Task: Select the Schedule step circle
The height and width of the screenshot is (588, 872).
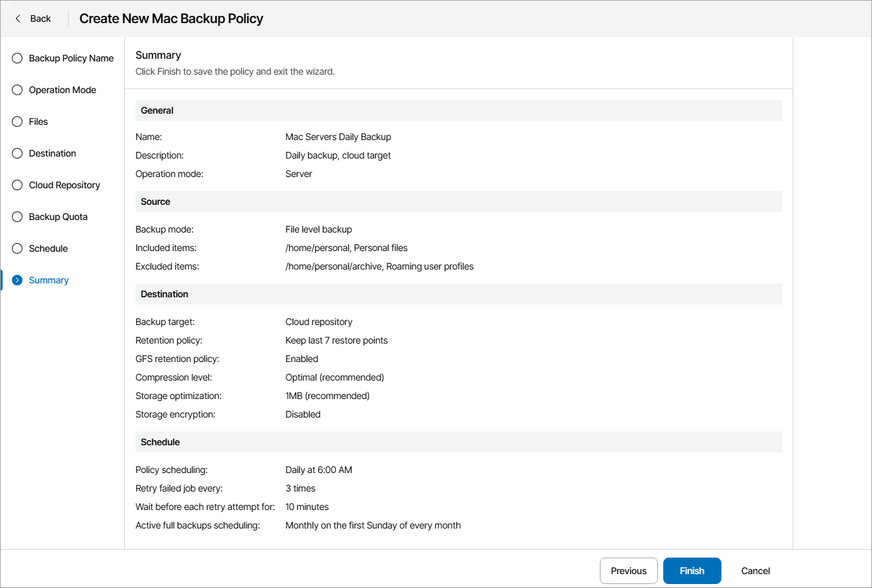Action: [18, 248]
